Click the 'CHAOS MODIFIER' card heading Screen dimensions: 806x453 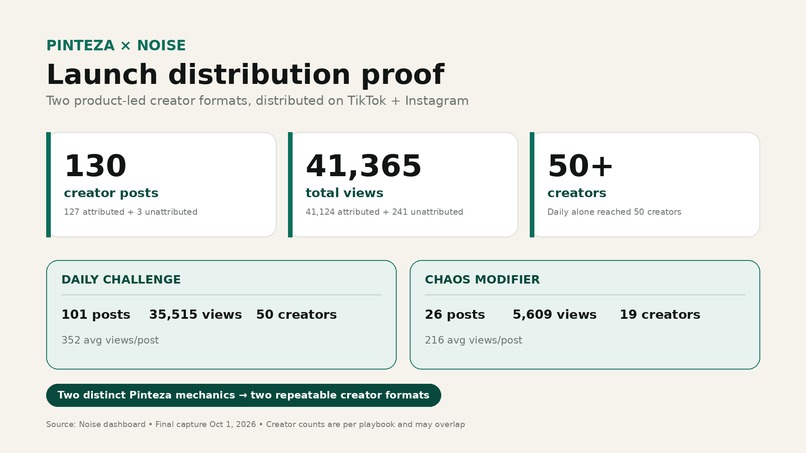click(x=482, y=280)
